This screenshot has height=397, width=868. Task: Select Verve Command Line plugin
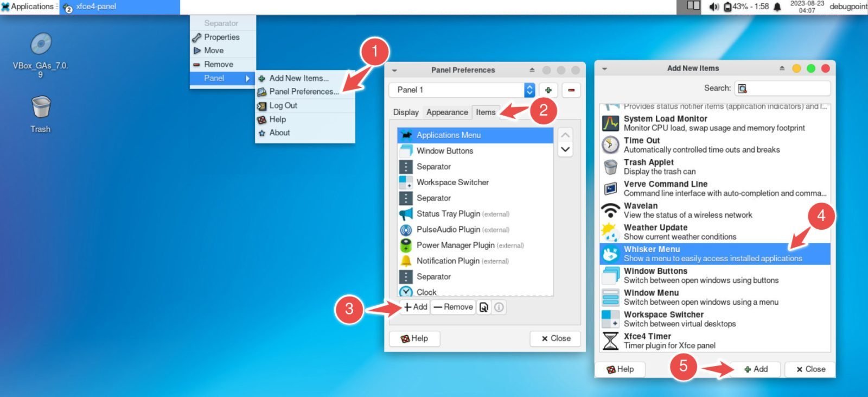715,188
